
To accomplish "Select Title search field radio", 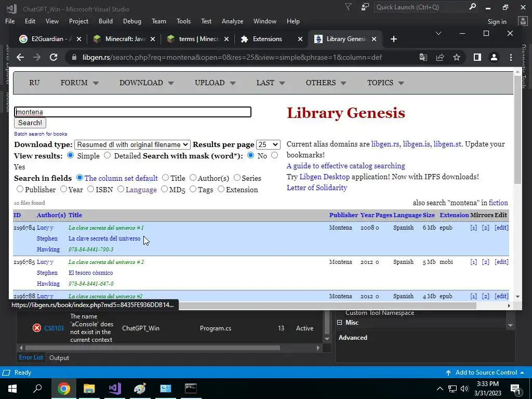I will click(x=165, y=178).
